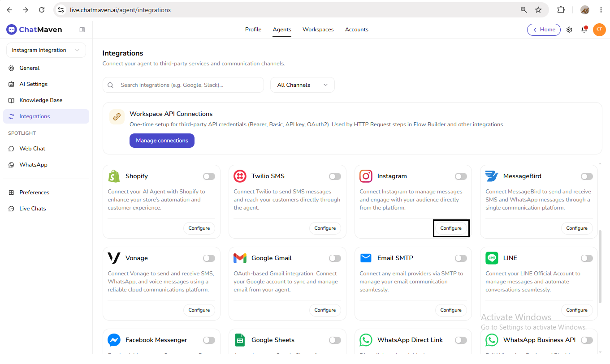
Task: Click the ChatMaven logo icon
Action: pyautogui.click(x=12, y=30)
